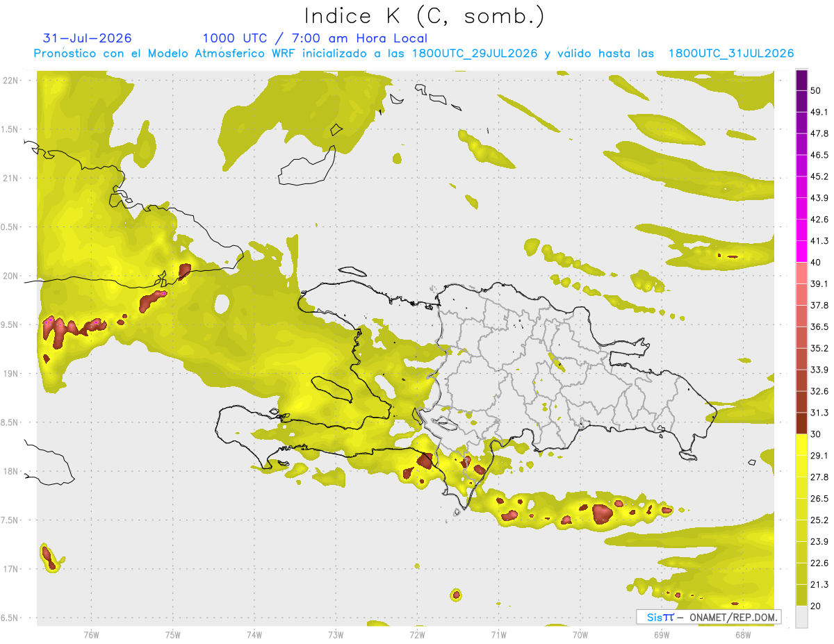Click the color scale value 45.2
The height and width of the screenshot is (644, 834).
coord(819,176)
